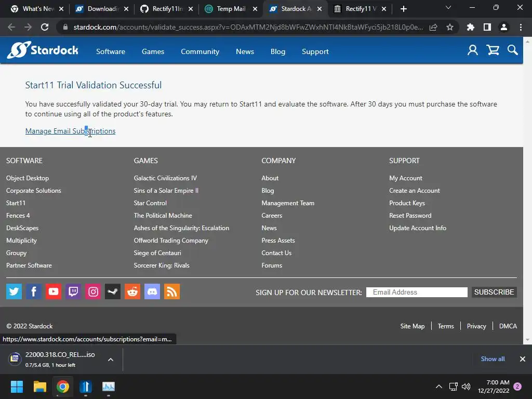Open Contact Us footer link
532x399 pixels.
pyautogui.click(x=276, y=253)
